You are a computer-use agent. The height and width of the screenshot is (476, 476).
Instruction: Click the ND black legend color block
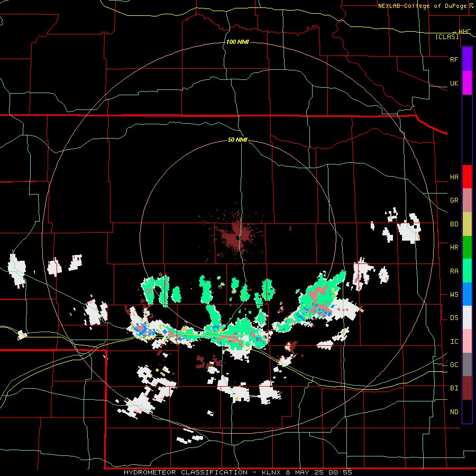click(467, 411)
